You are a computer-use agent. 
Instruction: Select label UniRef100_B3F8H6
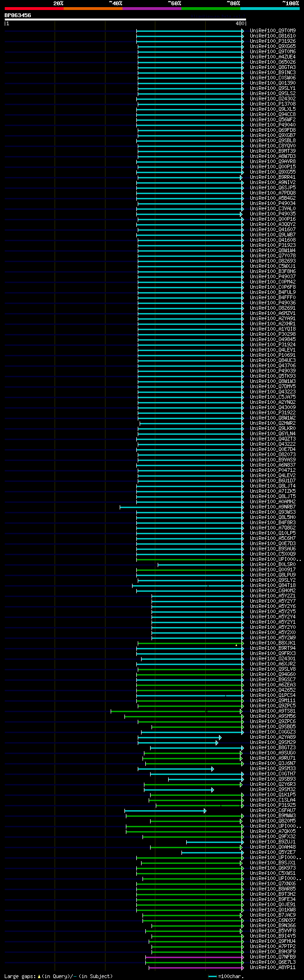273,272
